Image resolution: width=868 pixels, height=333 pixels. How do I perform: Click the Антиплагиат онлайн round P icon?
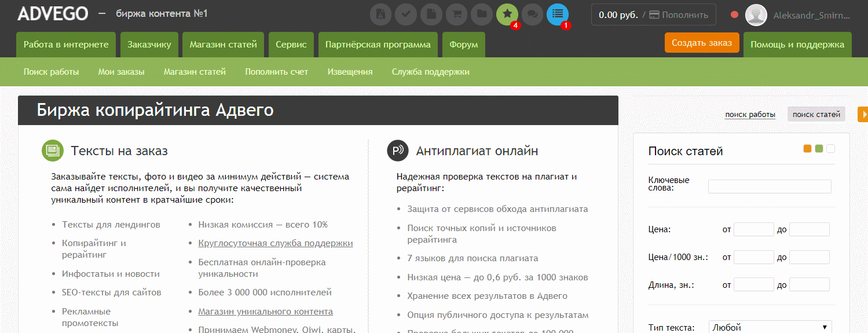(x=398, y=151)
